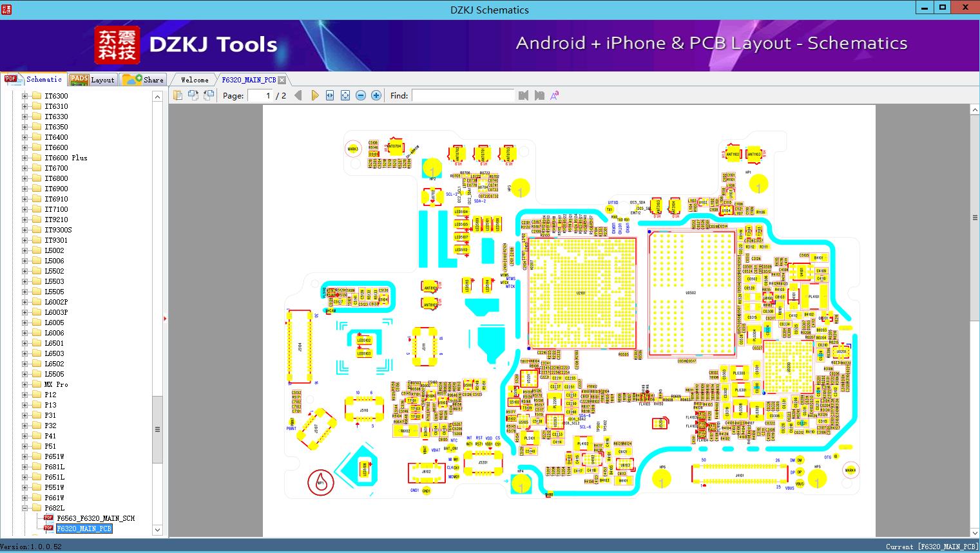This screenshot has width=980, height=553.
Task: Expand the L5002 folder
Action: 25,250
